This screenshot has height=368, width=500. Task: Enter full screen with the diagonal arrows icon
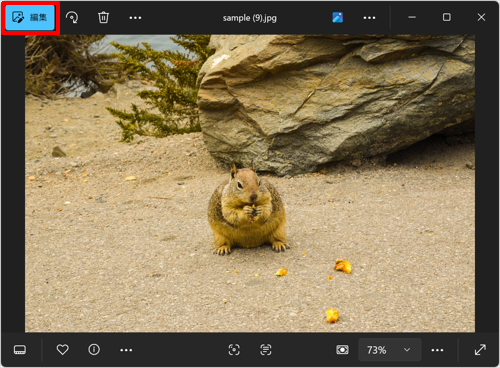[480, 350]
